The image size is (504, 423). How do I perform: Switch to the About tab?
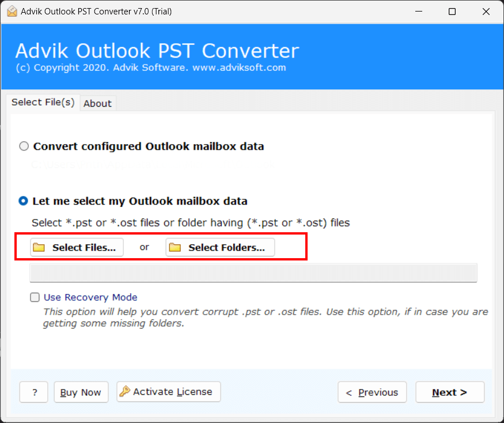coord(97,103)
